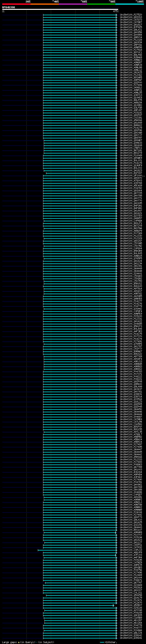146x644 pixels.
Task: Select hit UniRef100_Q9XQB3
Action: coord(131,567)
